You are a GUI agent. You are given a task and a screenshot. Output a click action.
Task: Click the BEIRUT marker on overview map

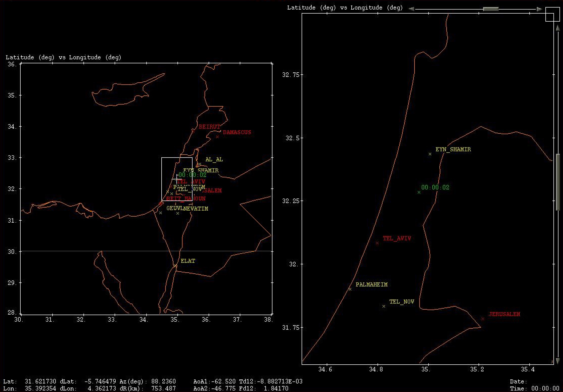tap(193, 131)
